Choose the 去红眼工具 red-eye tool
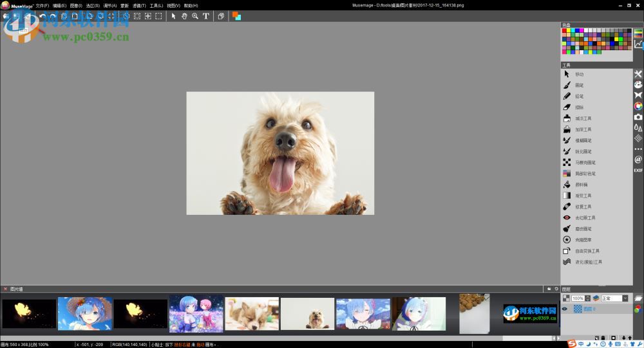 [578, 217]
